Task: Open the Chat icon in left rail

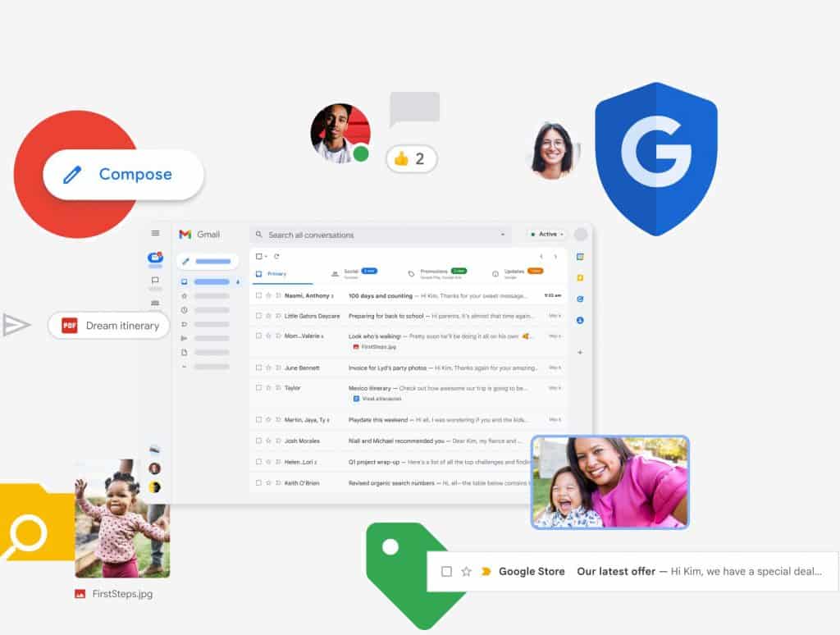Action: tap(155, 281)
